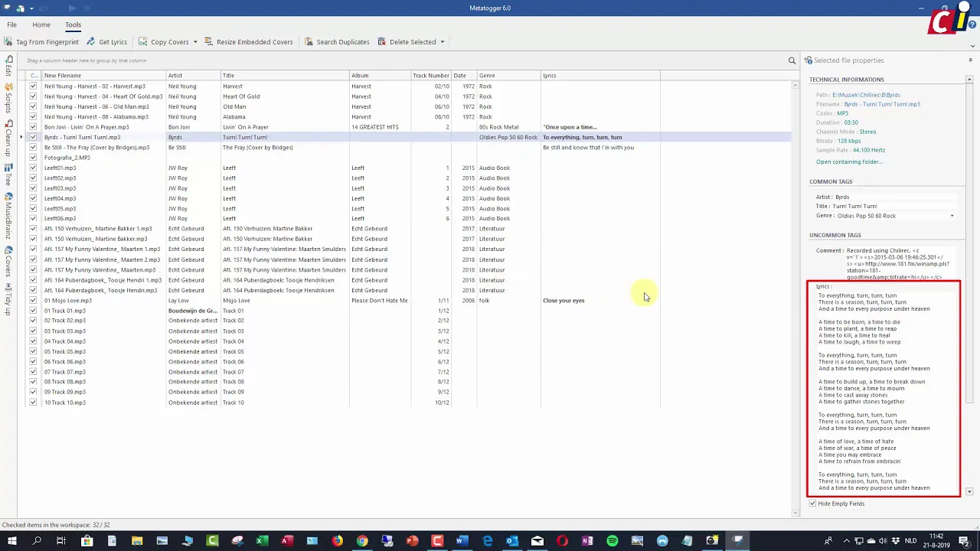Select the Boudewijn de Gr... artist cell

click(193, 311)
